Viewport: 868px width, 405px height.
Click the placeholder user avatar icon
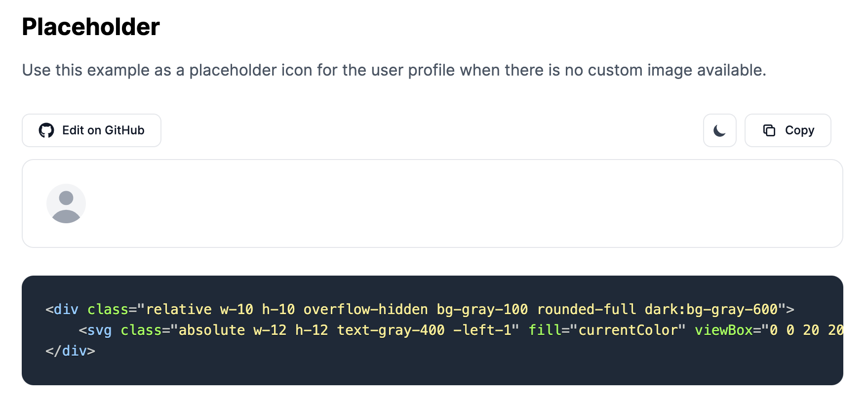66,203
